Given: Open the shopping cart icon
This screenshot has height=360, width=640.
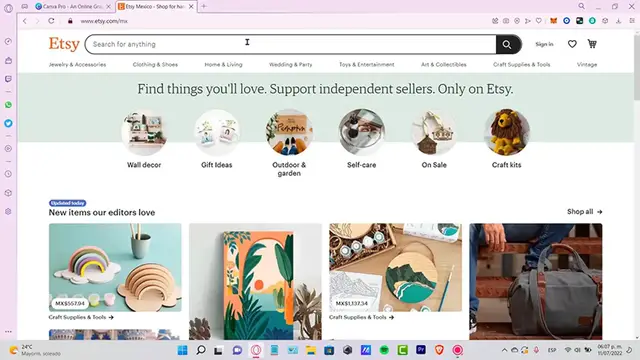Looking at the screenshot, I should (x=592, y=44).
